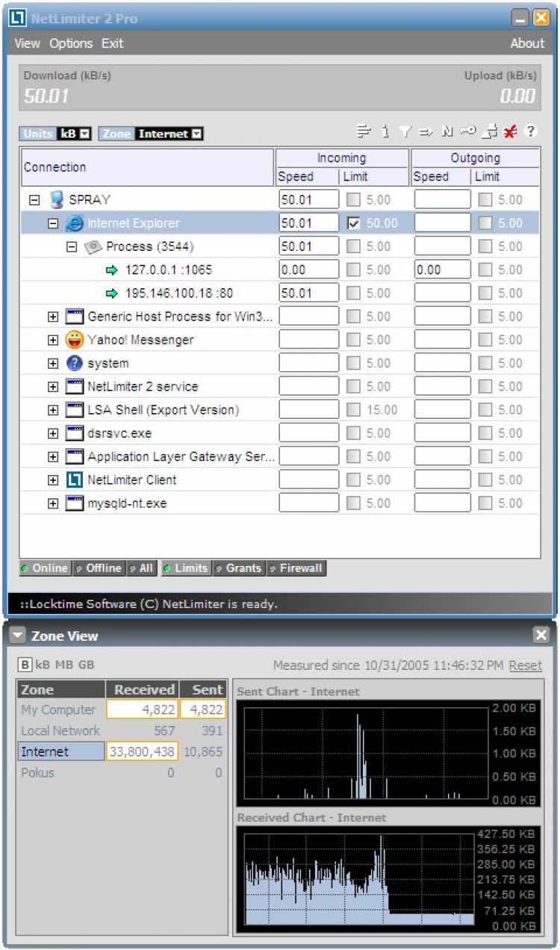
Task: Open the Options menu
Action: (71, 43)
